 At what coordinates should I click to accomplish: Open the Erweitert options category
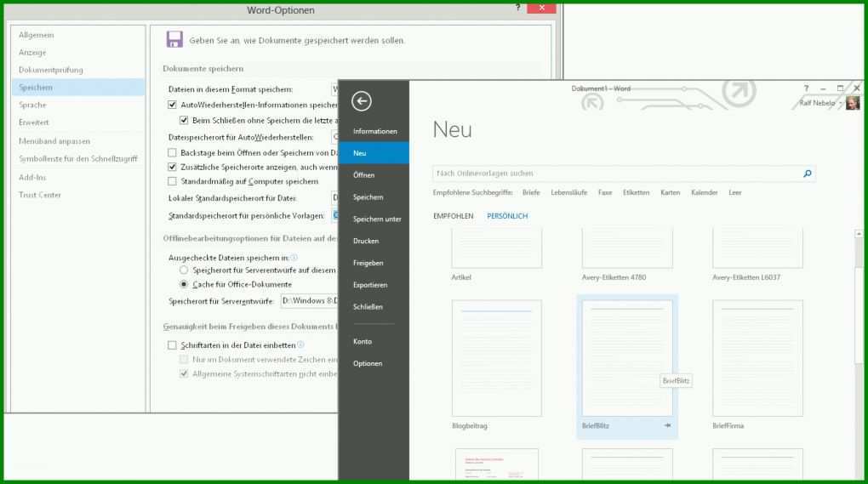pos(78,122)
